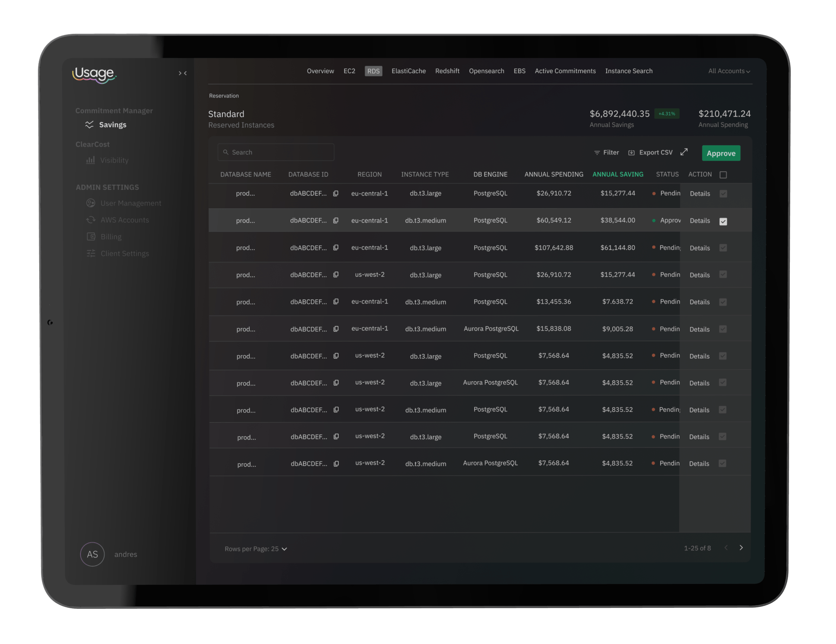
Task: Copy database ID in us-west-2 $26,910.72 row
Action: click(x=336, y=275)
